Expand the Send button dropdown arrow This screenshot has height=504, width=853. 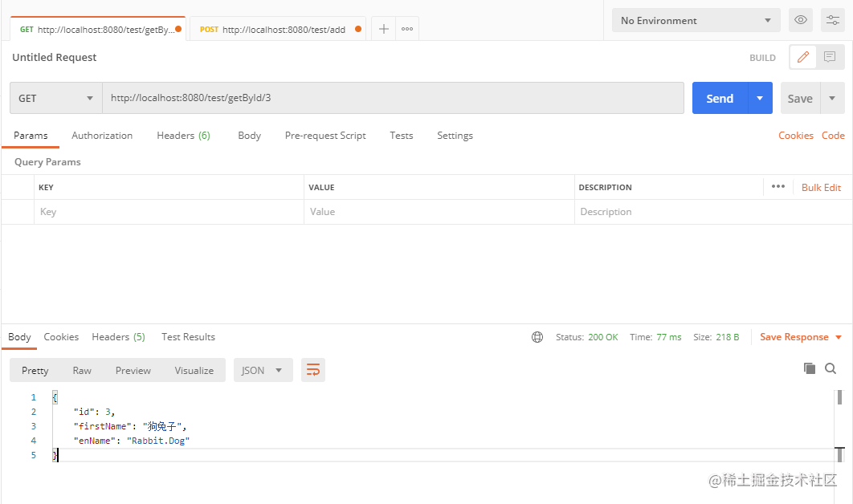(x=760, y=99)
